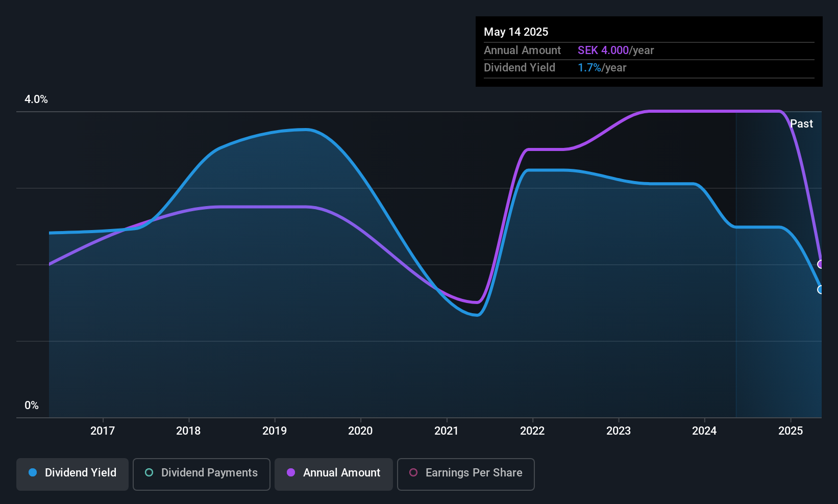Viewport: 838px width, 504px height.
Task: Select the blue Dividend Yield endpoint marker
Action: [x=821, y=290]
